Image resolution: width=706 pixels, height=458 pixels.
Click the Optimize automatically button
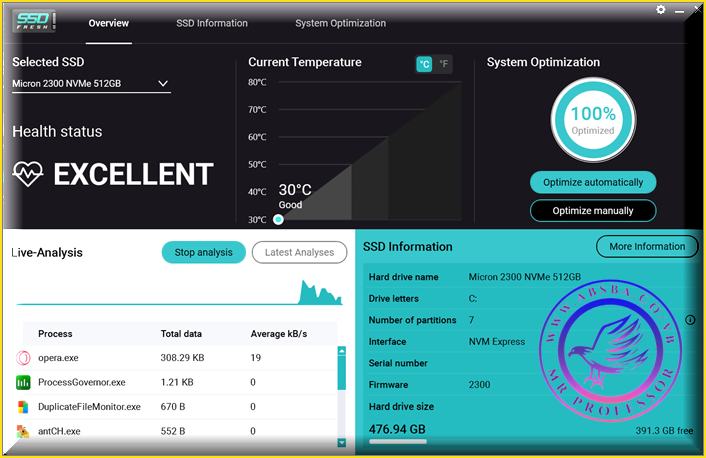click(x=593, y=182)
